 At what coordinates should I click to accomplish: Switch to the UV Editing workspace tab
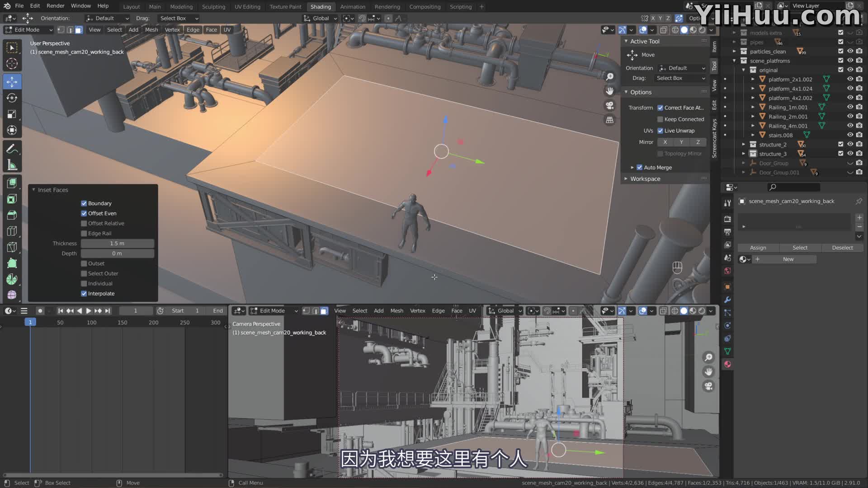[247, 7]
